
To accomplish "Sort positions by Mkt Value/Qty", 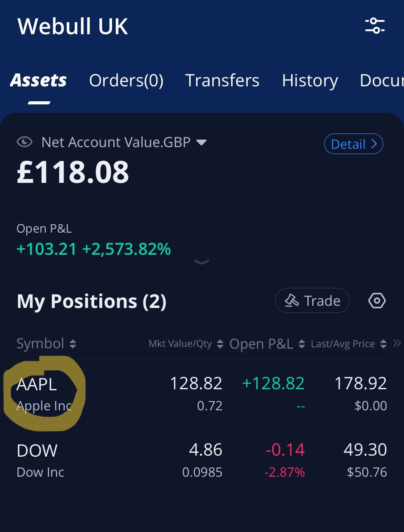I will 186,344.
